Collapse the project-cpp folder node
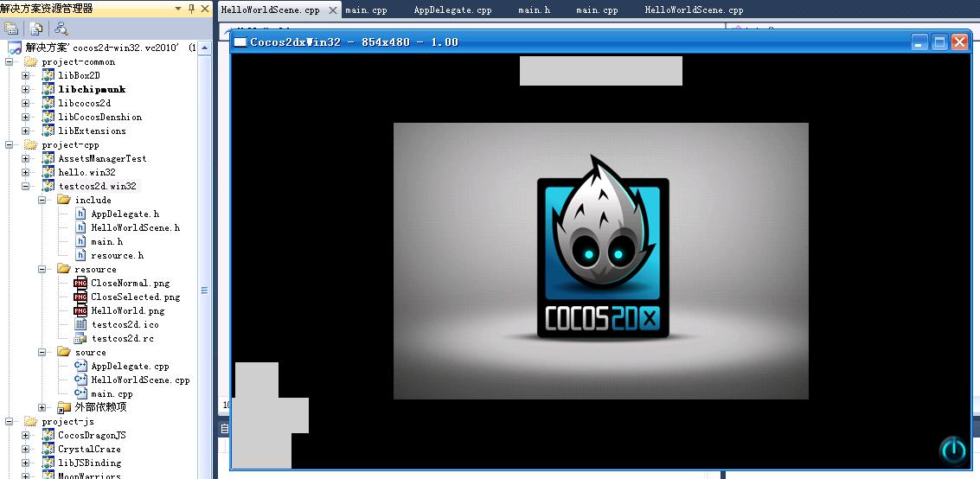Screen dimensions: 980x479 coord(10,145)
